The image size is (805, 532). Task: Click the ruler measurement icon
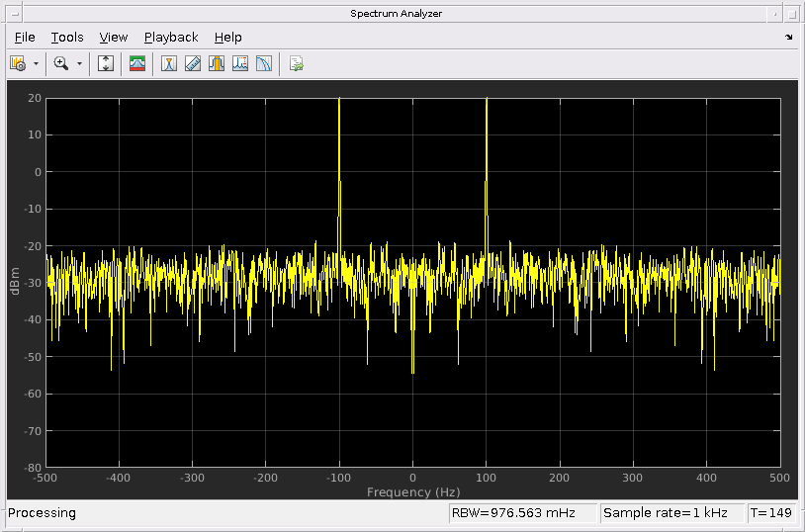[x=193, y=63]
